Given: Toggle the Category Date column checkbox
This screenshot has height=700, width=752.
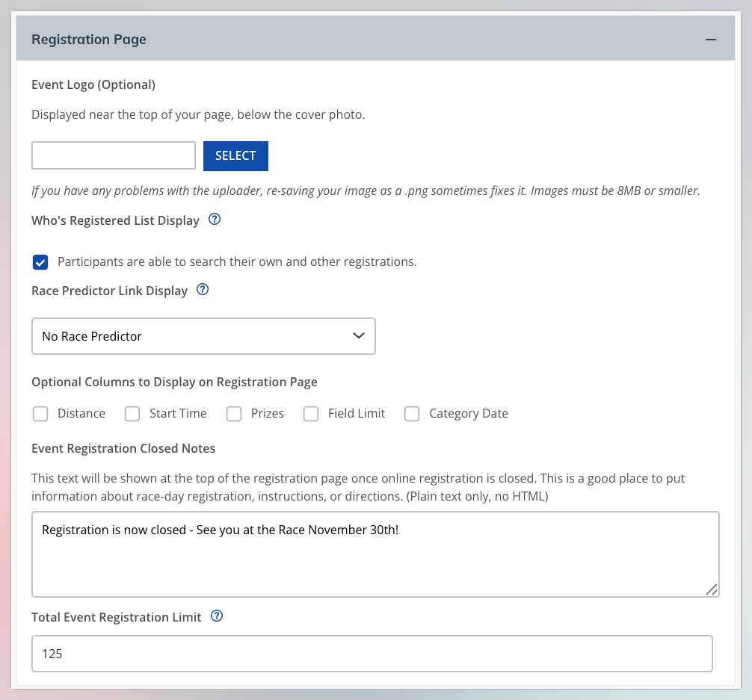Looking at the screenshot, I should pos(412,414).
